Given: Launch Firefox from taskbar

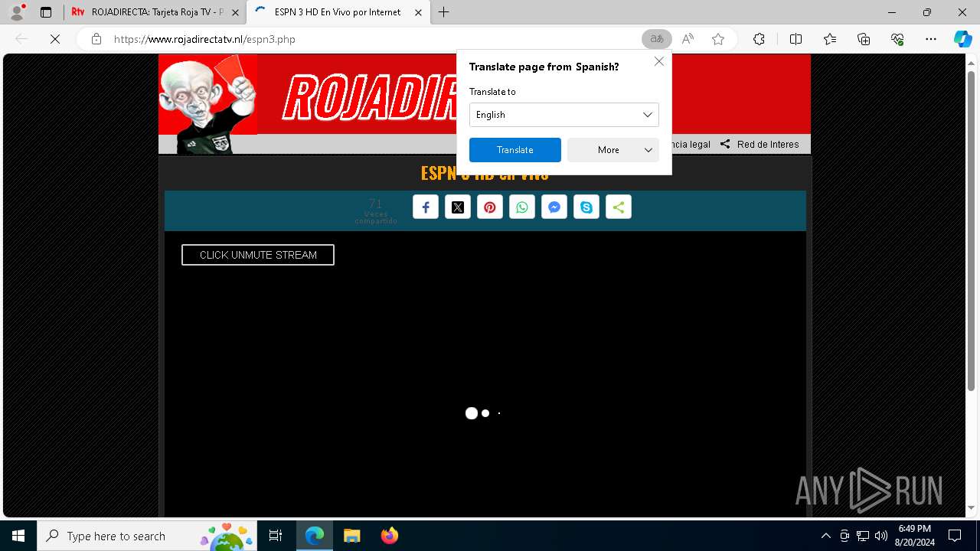Looking at the screenshot, I should (x=390, y=536).
